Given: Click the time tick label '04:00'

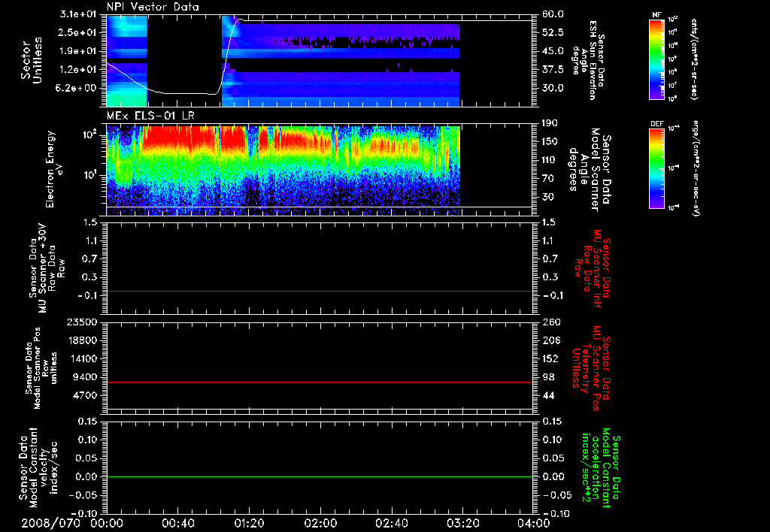Looking at the screenshot, I should point(534,523).
